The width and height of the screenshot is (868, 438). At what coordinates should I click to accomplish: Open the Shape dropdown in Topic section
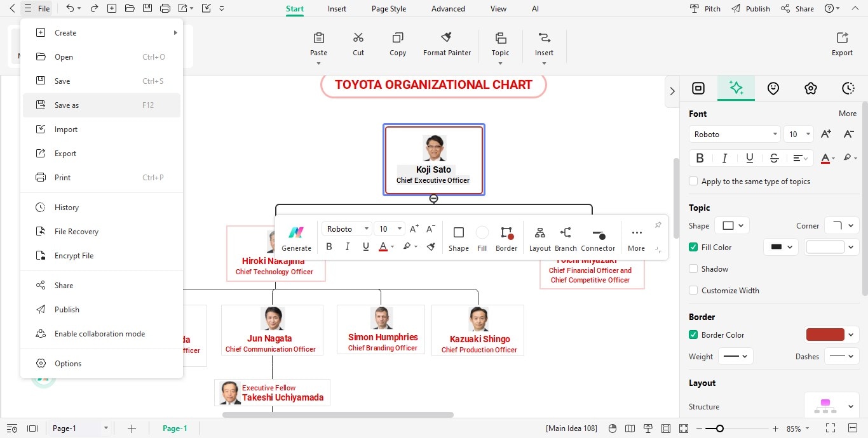point(732,225)
